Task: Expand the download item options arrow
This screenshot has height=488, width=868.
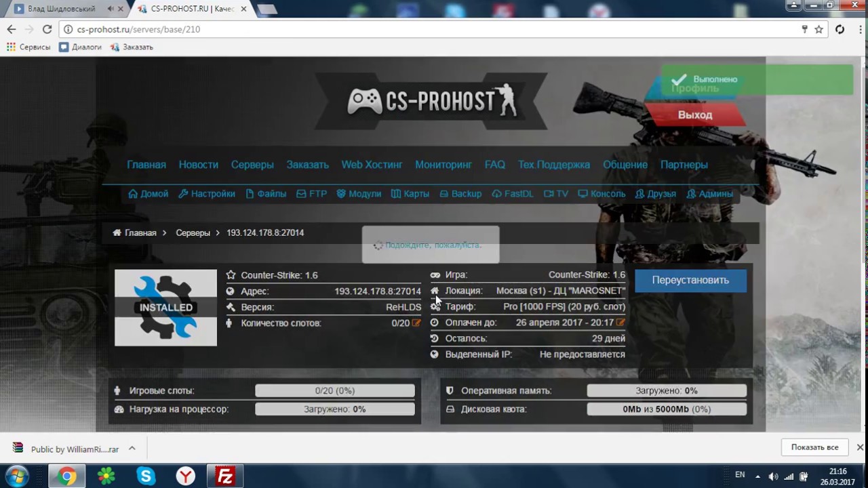Action: coord(132,448)
